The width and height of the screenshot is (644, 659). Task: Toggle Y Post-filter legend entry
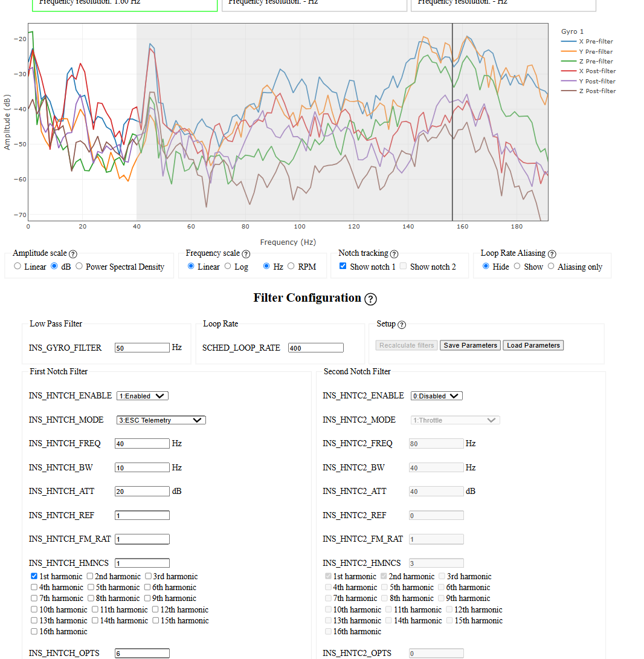(x=588, y=81)
